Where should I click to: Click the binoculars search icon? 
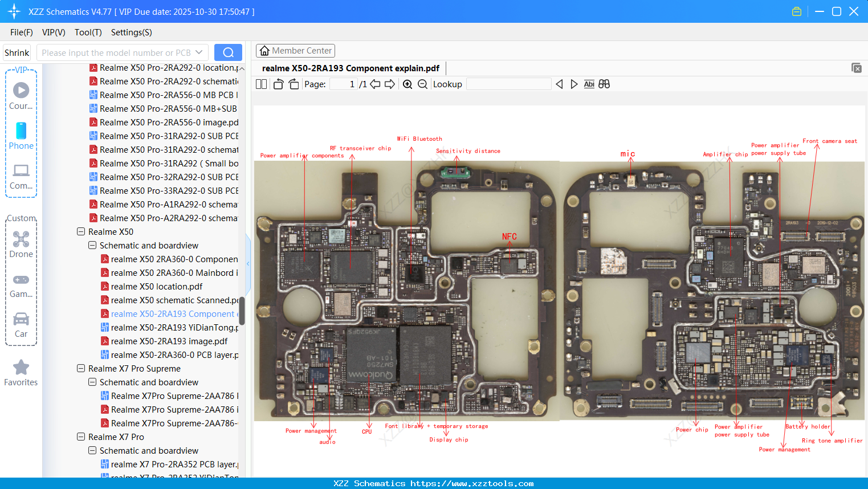604,84
